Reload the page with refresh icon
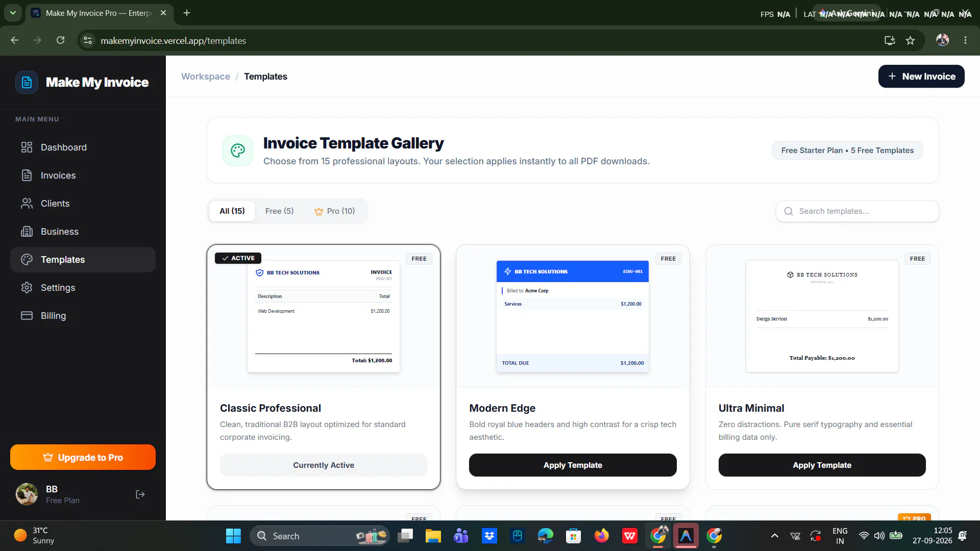 (60, 40)
